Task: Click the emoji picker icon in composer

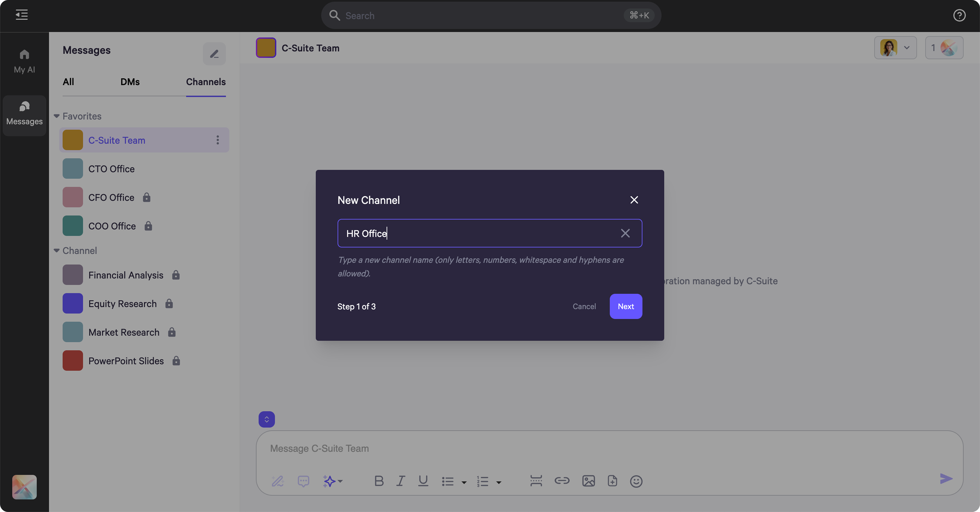Action: [636, 481]
